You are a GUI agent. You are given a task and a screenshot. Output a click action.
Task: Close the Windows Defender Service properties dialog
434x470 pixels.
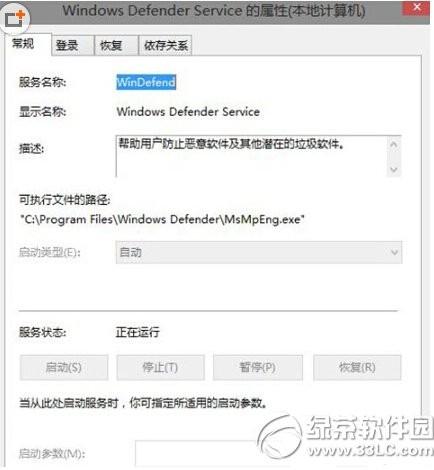(417, 7)
